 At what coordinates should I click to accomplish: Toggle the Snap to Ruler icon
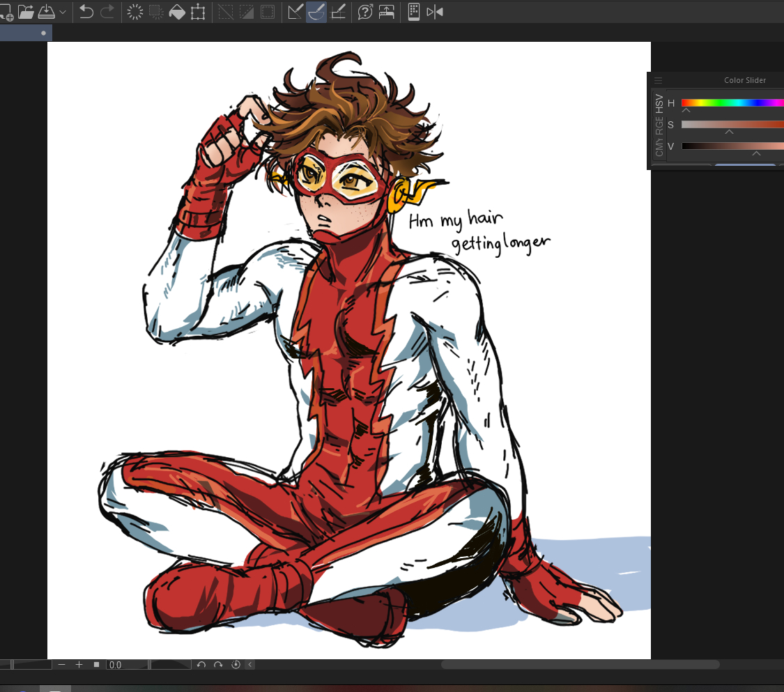tap(295, 12)
